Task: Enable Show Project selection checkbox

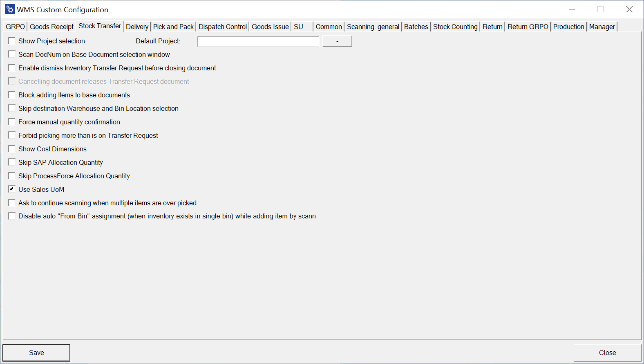Action: coord(12,41)
